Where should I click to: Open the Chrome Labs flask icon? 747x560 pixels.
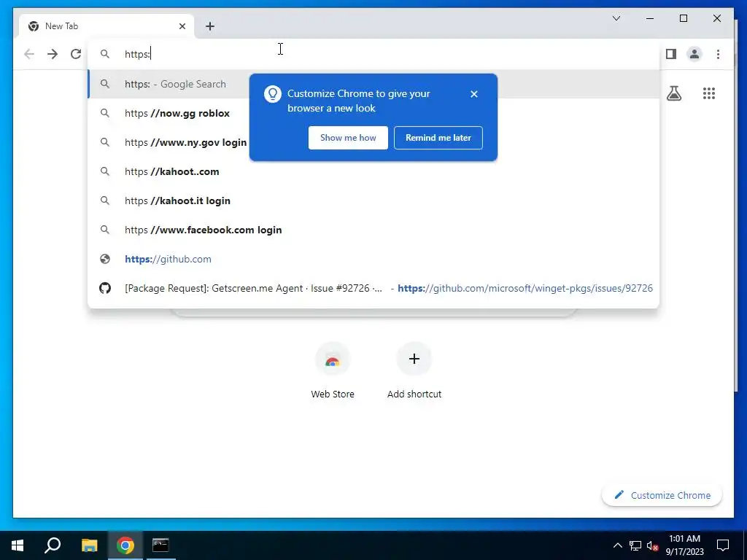click(673, 93)
